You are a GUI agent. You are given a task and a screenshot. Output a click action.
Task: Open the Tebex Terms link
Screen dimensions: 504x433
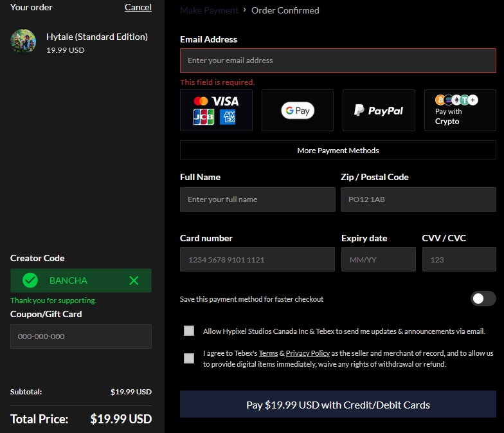point(268,353)
